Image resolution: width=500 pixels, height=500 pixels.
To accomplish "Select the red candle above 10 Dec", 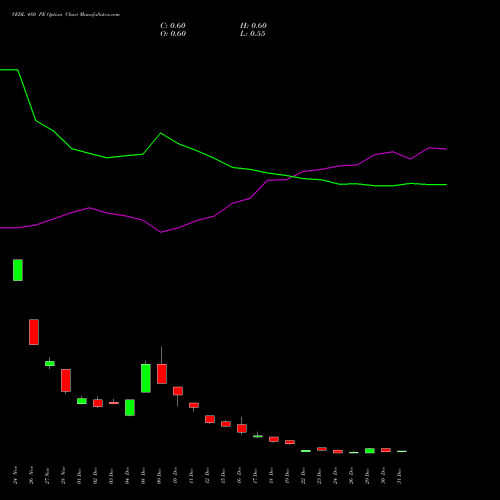I will tap(178, 391).
